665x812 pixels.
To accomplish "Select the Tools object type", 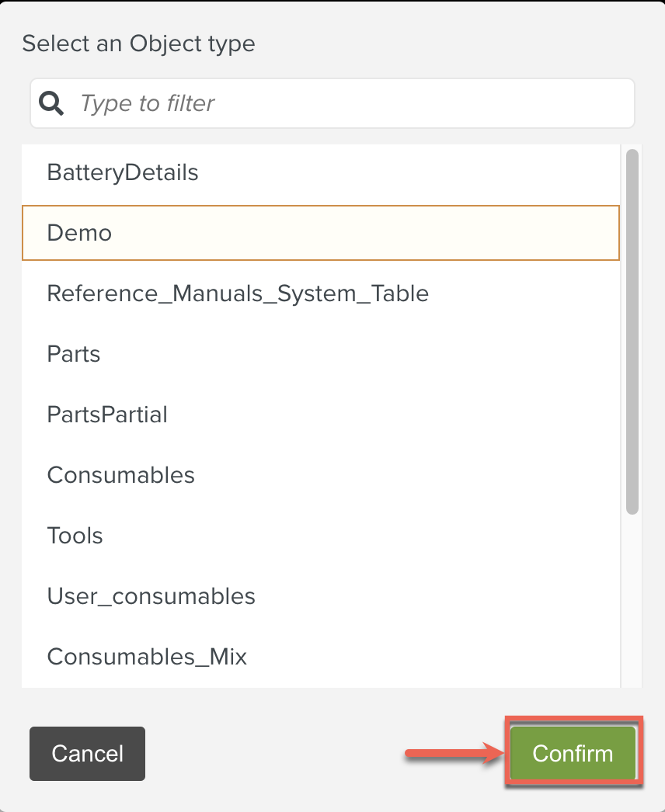I will click(75, 536).
